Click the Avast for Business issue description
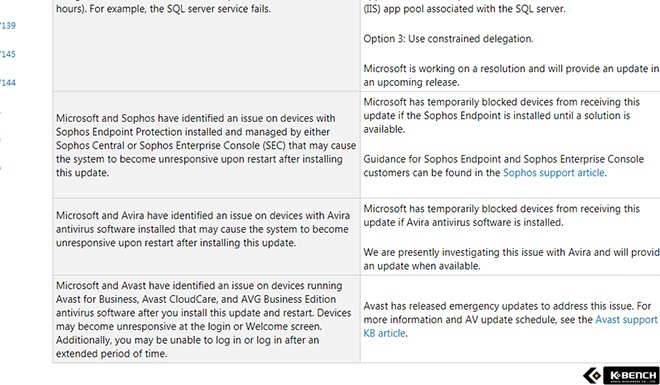This screenshot has width=660, height=385. 204,319
